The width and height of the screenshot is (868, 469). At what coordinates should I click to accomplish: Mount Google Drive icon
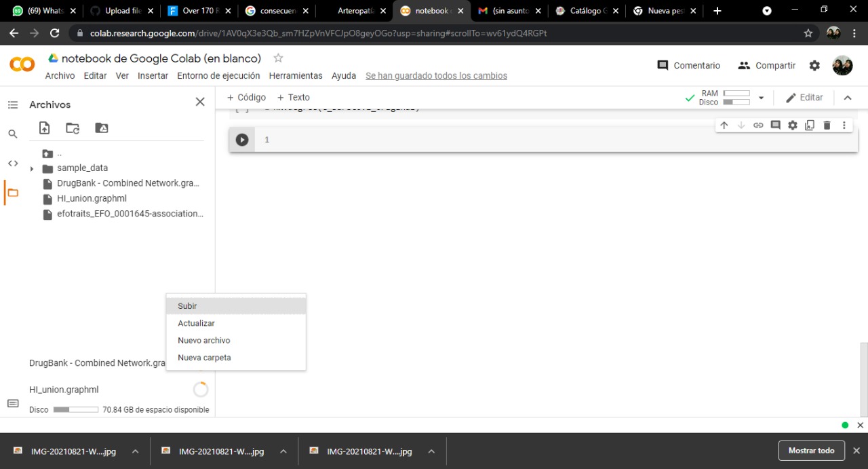(102, 128)
